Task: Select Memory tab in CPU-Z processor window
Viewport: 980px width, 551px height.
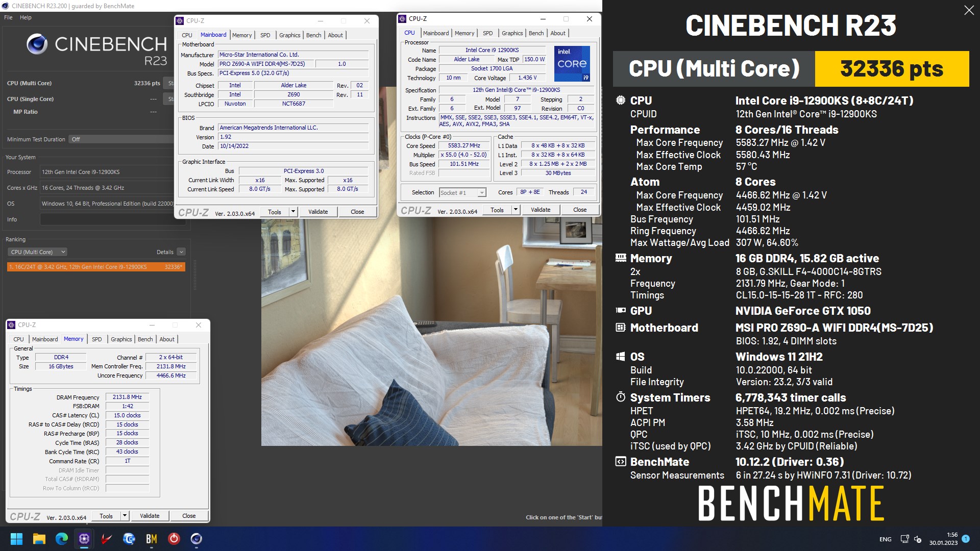Action: [x=464, y=33]
